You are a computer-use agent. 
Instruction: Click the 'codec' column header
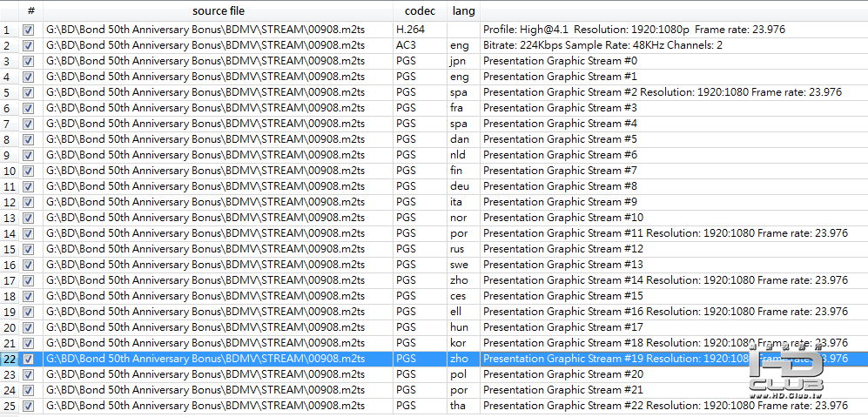(x=421, y=11)
